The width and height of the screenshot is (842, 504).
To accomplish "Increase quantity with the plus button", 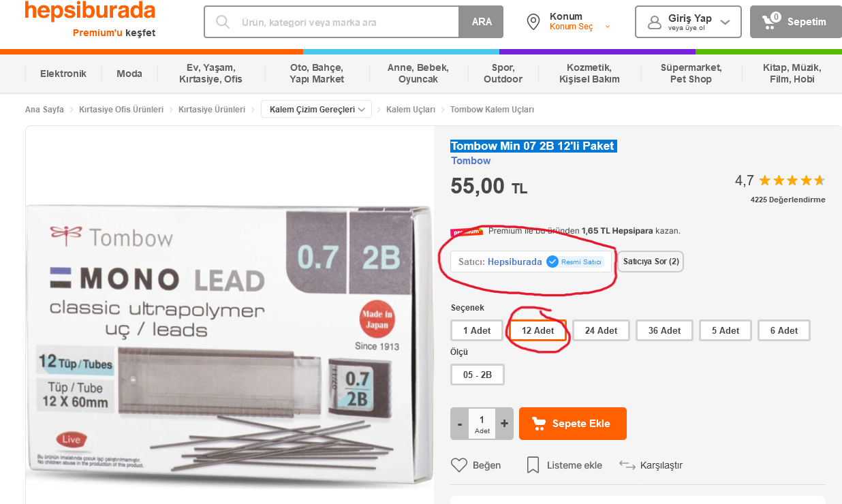I will coord(504,424).
